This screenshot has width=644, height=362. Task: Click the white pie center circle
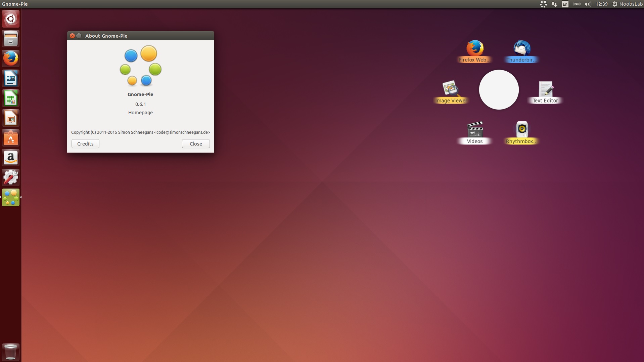tap(499, 90)
